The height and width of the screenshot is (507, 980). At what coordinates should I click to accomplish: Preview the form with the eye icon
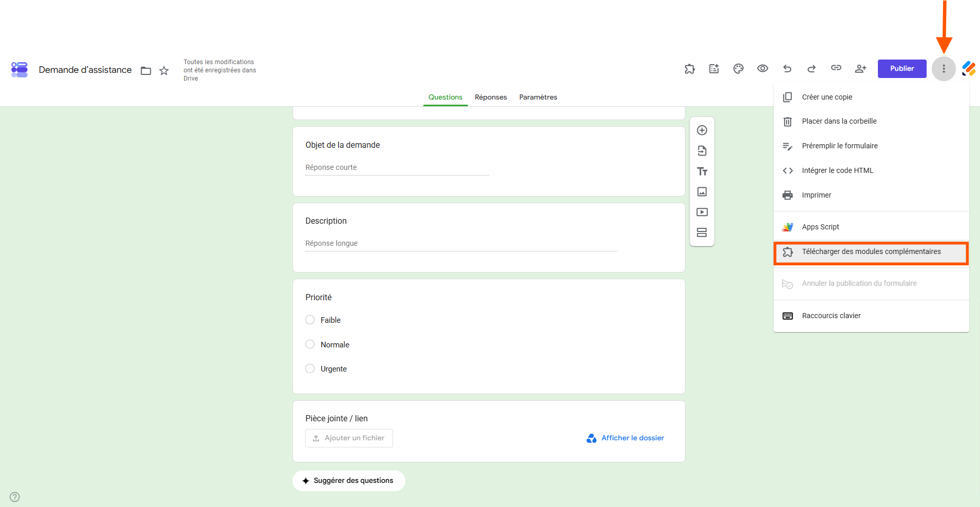tap(763, 69)
